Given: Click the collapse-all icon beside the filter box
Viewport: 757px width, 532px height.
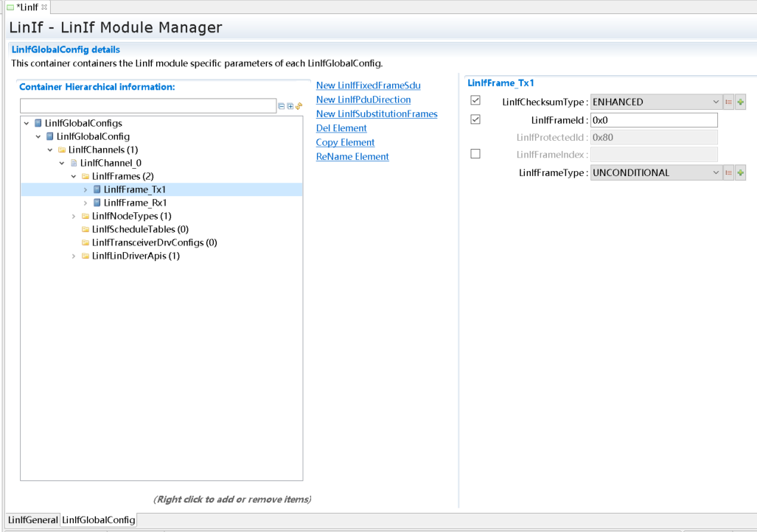Looking at the screenshot, I should click(281, 106).
